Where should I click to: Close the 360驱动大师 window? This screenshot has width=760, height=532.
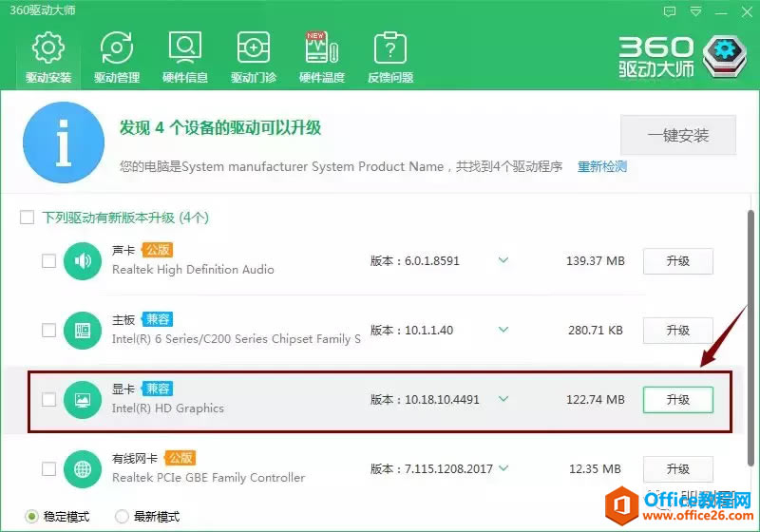tap(747, 11)
